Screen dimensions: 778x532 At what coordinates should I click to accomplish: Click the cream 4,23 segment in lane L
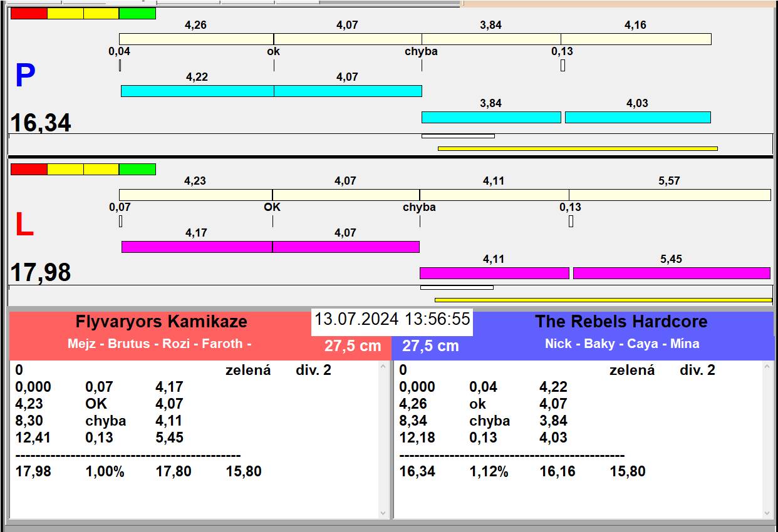[x=195, y=195]
